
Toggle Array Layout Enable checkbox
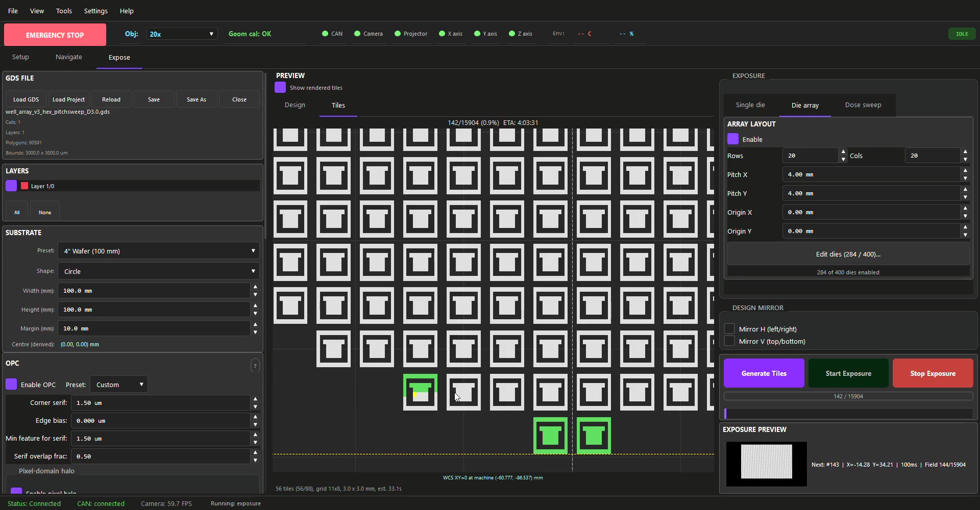(x=733, y=139)
